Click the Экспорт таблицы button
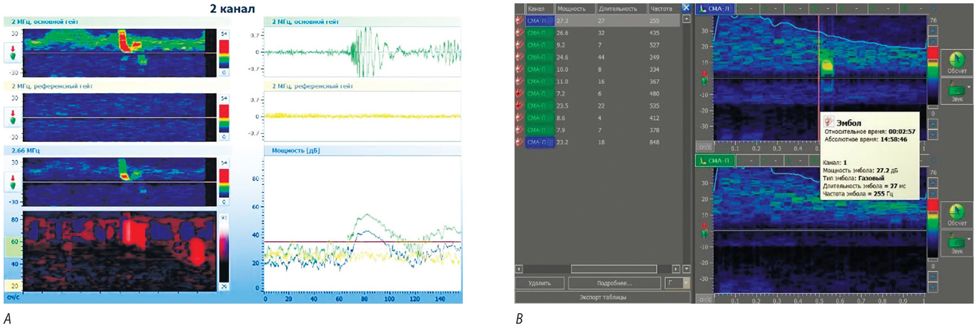980x332 pixels. click(602, 297)
